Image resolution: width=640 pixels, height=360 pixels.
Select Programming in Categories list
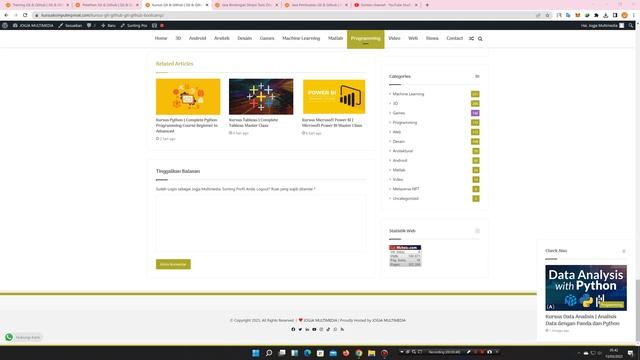tap(405, 122)
